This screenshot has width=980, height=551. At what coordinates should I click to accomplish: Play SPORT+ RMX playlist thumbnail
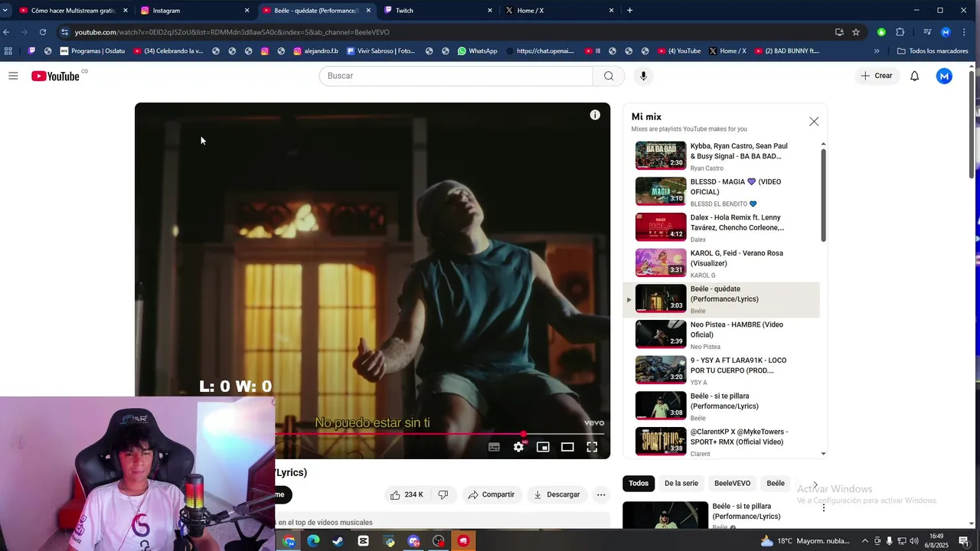point(661,442)
